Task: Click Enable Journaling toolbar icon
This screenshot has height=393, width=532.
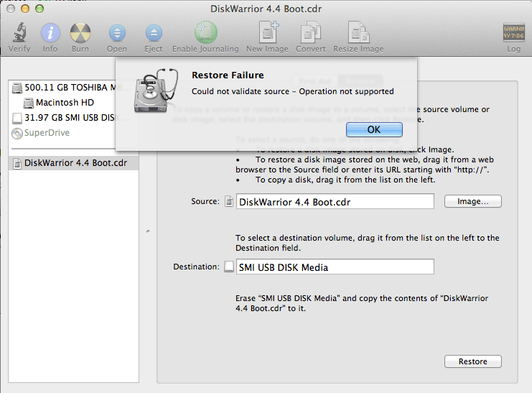Action: [205, 32]
